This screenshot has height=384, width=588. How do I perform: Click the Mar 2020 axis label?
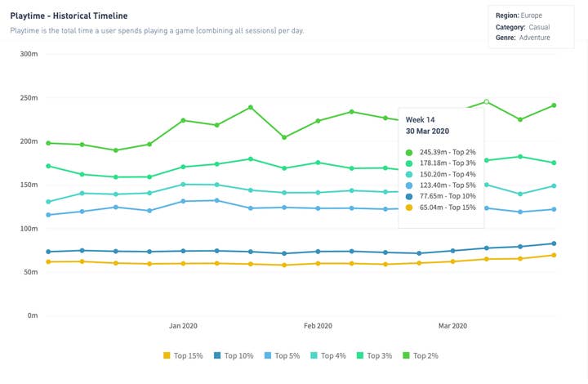(x=453, y=325)
